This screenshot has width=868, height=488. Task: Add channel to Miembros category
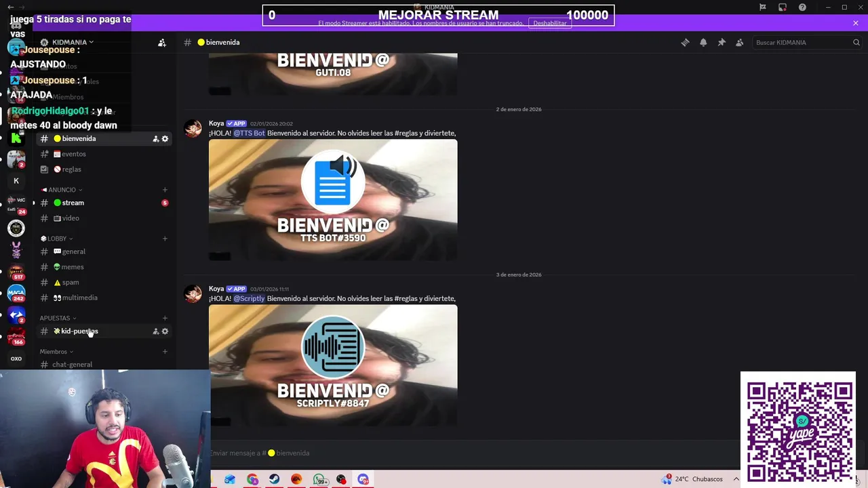[165, 351]
